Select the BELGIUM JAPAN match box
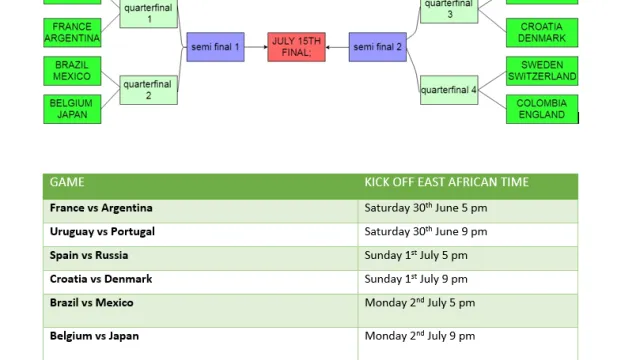The width and height of the screenshot is (640, 360). tap(72, 109)
